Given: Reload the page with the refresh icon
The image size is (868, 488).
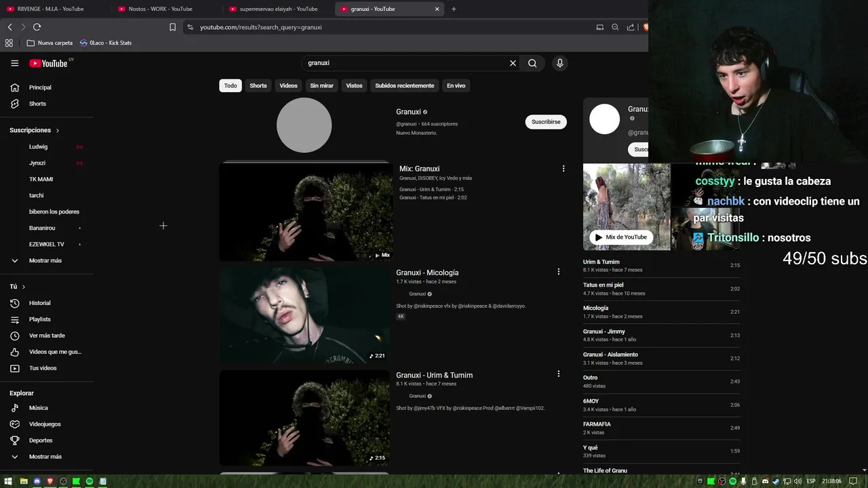Looking at the screenshot, I should [37, 27].
